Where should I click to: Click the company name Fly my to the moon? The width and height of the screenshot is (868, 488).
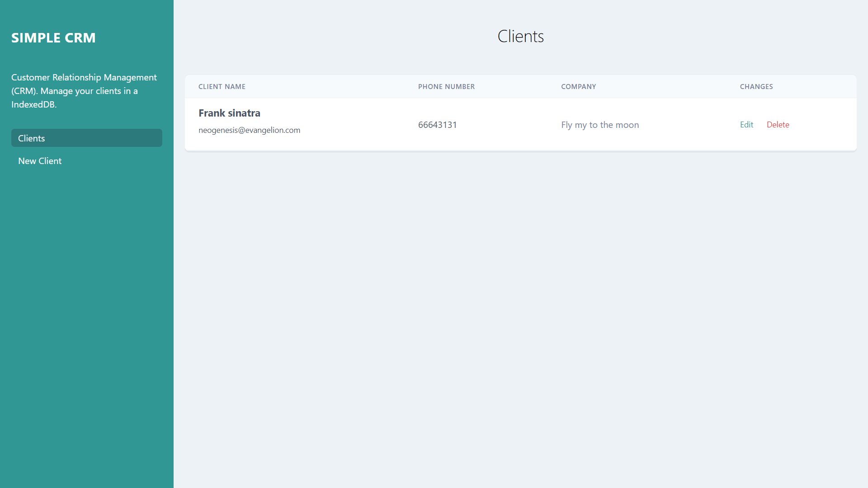click(600, 125)
